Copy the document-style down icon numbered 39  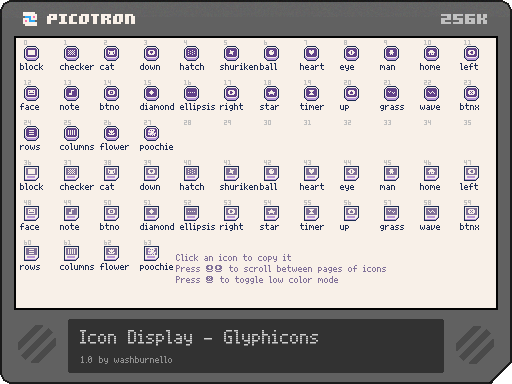click(151, 173)
